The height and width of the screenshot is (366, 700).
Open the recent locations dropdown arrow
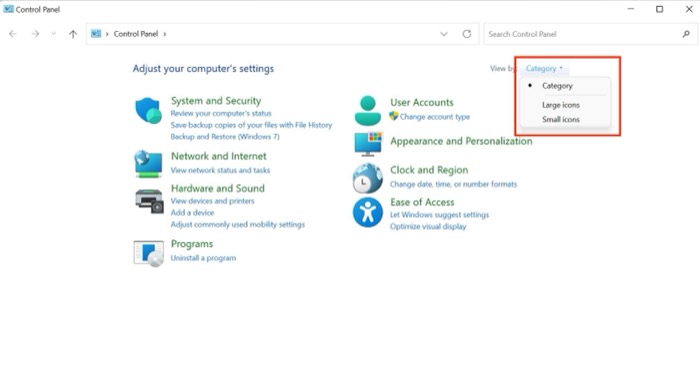(54, 34)
